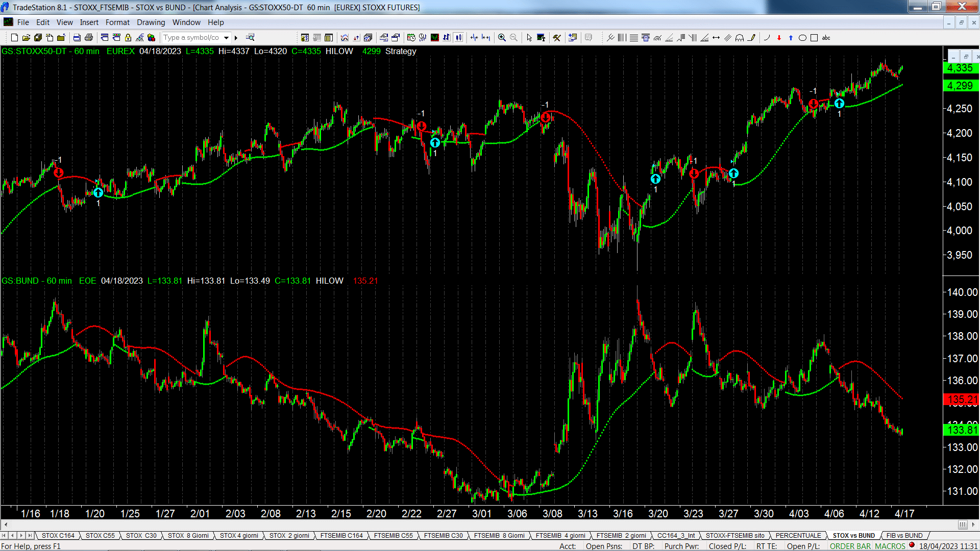Click the Open file folder icon

click(x=26, y=38)
